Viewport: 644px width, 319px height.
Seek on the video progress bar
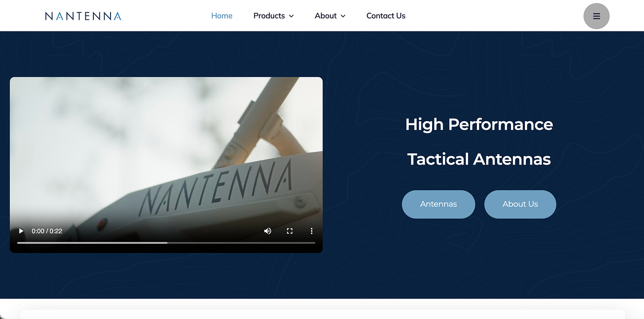(x=166, y=243)
